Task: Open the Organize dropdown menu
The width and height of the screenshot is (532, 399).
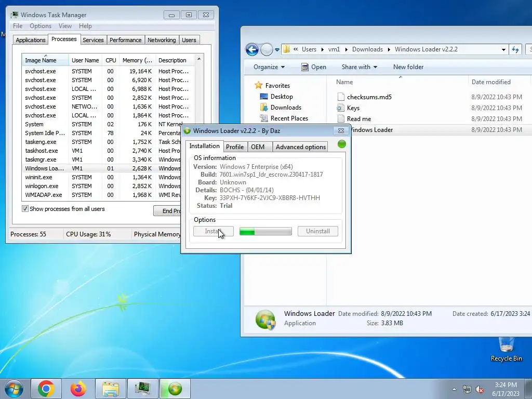Action: (x=269, y=67)
